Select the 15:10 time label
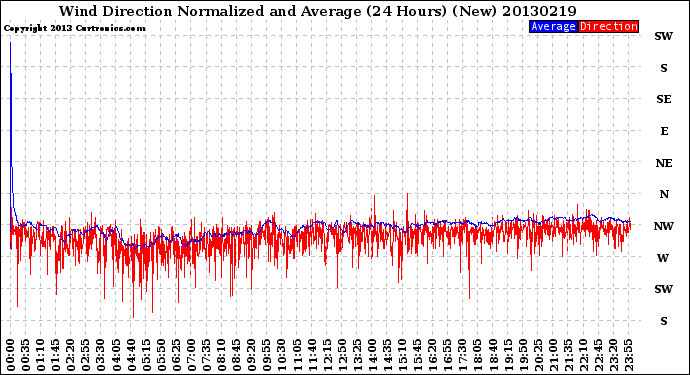 point(402,355)
